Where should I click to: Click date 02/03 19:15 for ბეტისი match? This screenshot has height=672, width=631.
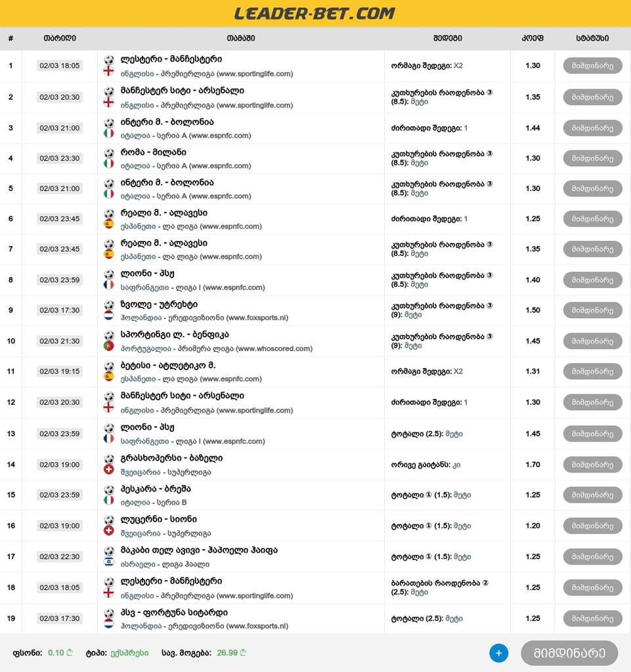point(60,371)
